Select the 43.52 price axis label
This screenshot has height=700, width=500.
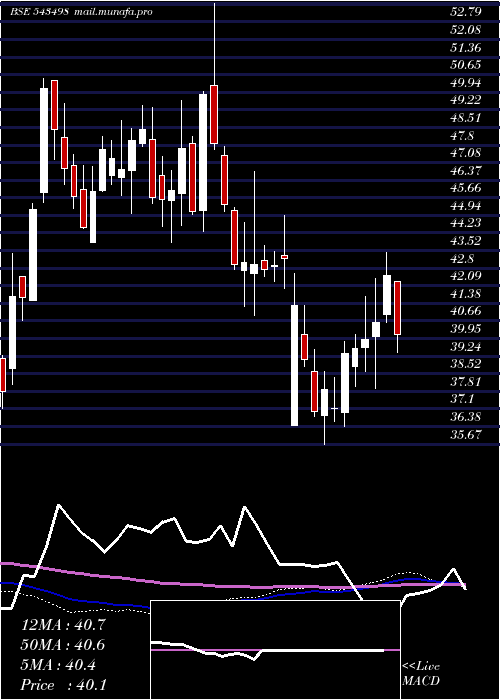tap(466, 241)
